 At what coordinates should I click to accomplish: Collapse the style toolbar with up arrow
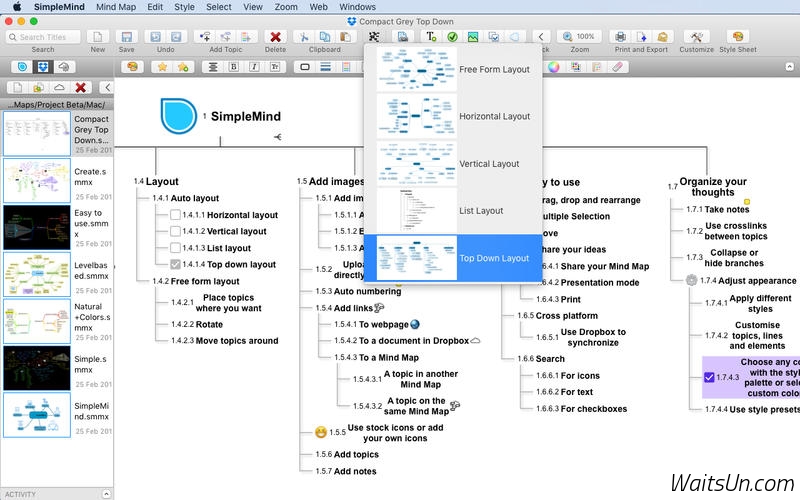click(x=789, y=67)
